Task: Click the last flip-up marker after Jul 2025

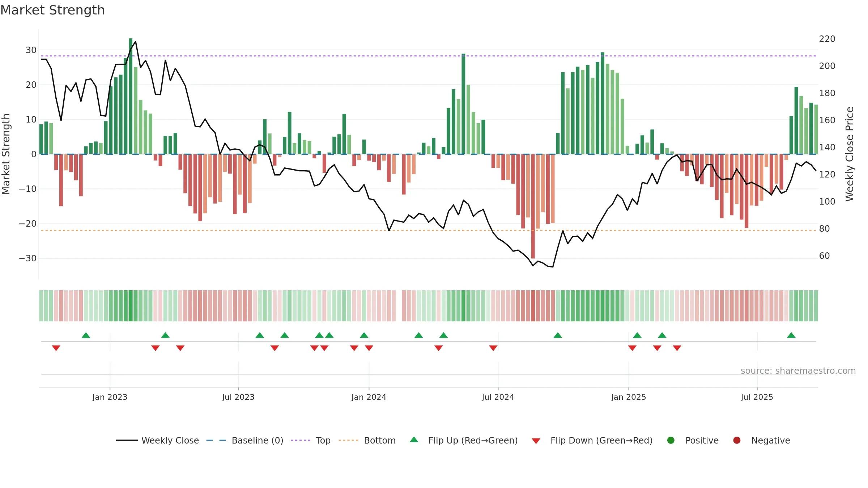Action: tap(791, 335)
